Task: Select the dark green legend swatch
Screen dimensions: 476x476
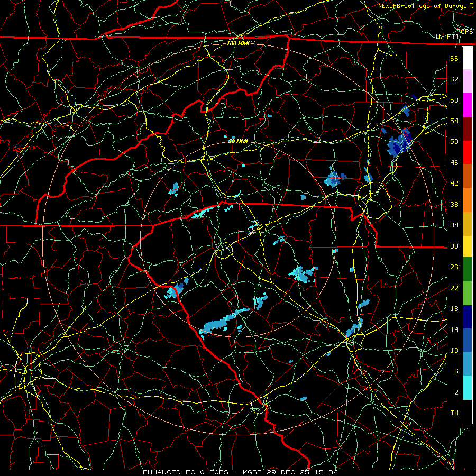Action: 467,269
